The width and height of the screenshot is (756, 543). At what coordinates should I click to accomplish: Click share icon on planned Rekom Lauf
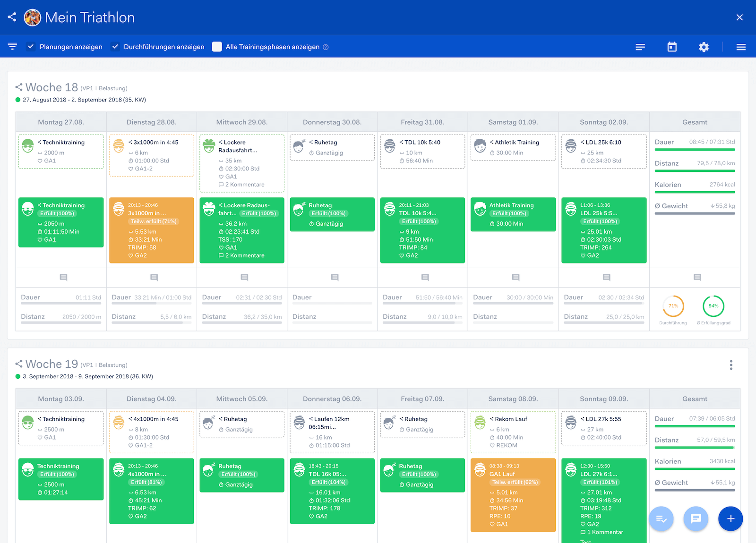[491, 419]
